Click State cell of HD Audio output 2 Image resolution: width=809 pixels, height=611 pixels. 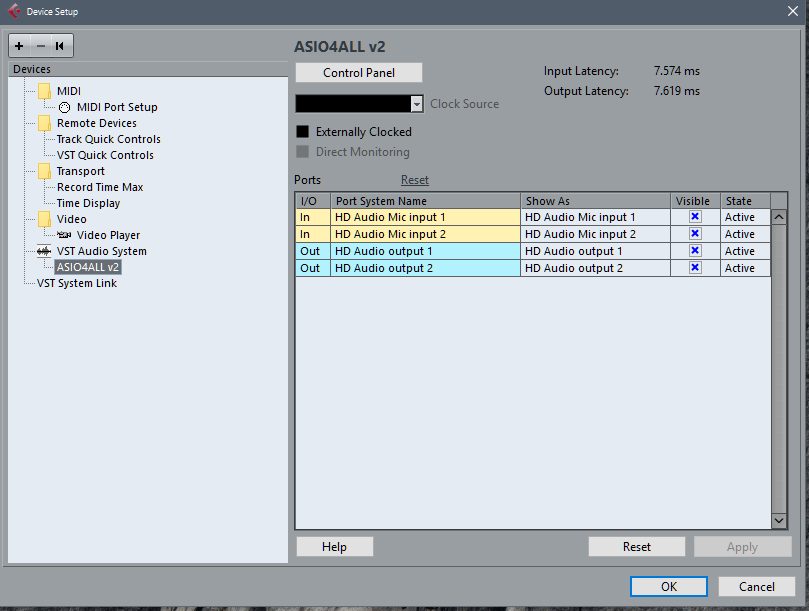pos(746,268)
